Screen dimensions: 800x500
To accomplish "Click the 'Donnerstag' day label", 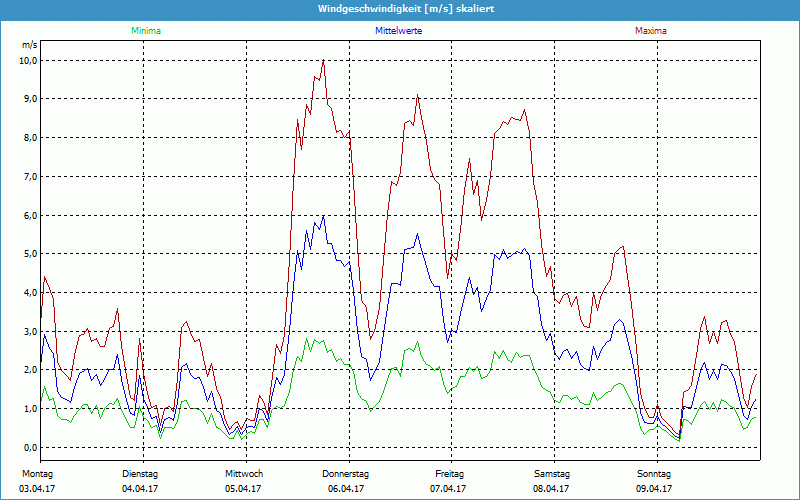I will point(345,474).
